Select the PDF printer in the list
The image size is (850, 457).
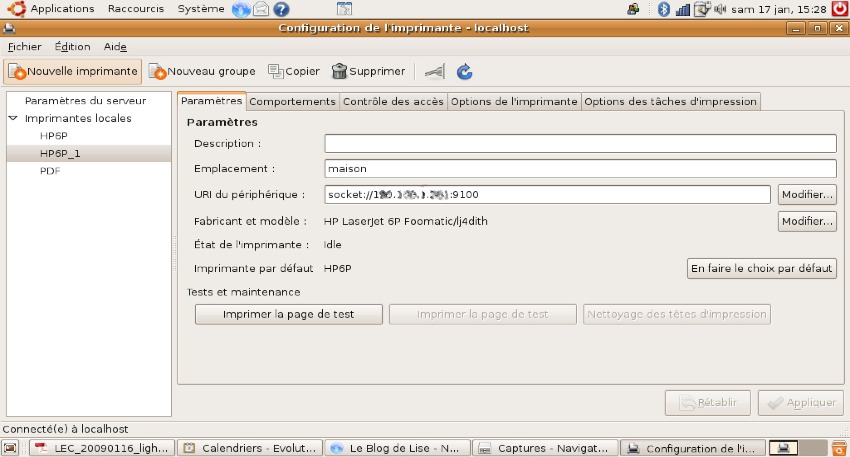(x=50, y=171)
